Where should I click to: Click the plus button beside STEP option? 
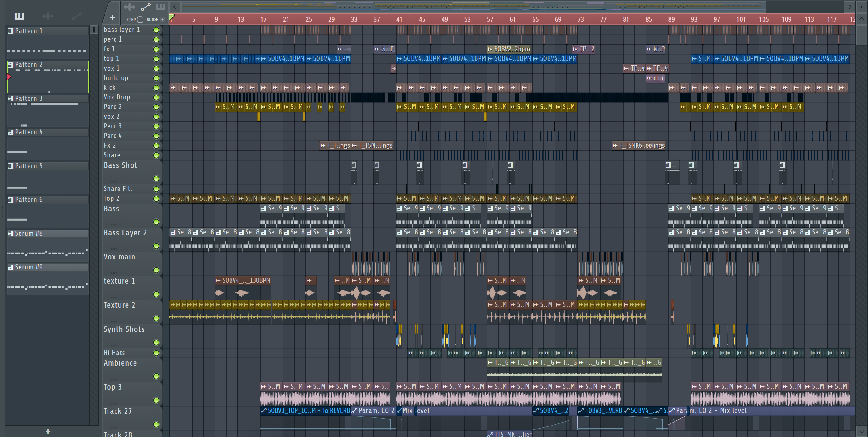coord(112,17)
